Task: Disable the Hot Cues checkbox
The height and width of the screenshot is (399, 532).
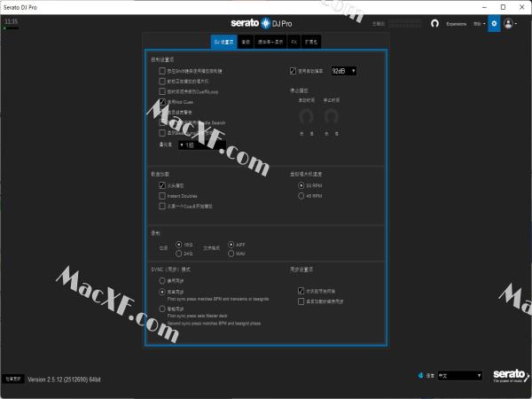Action: [x=162, y=102]
